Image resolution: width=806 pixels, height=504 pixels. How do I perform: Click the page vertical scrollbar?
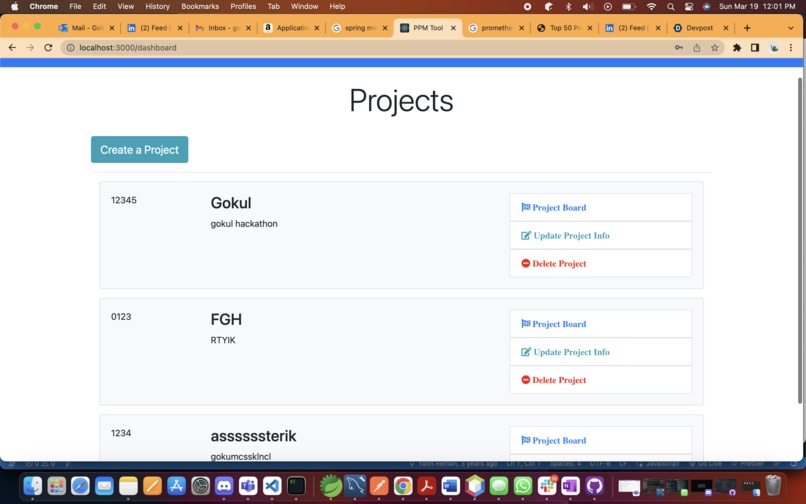pos(799,241)
